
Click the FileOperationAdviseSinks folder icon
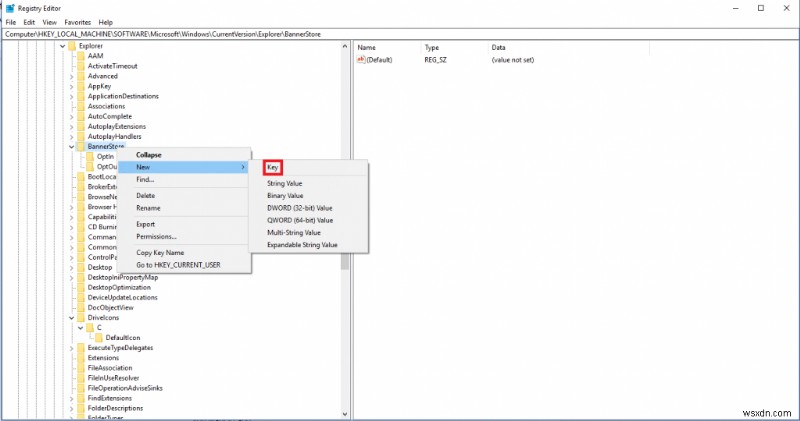click(81, 388)
